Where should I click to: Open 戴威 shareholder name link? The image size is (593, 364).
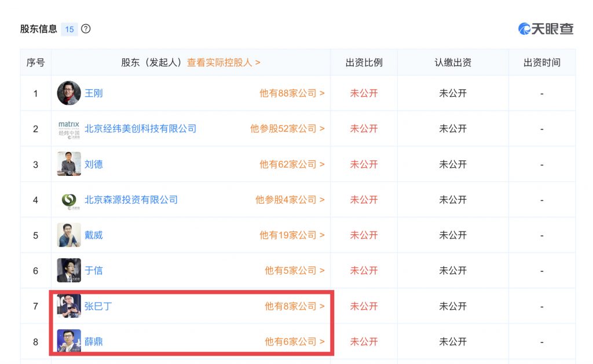point(94,235)
